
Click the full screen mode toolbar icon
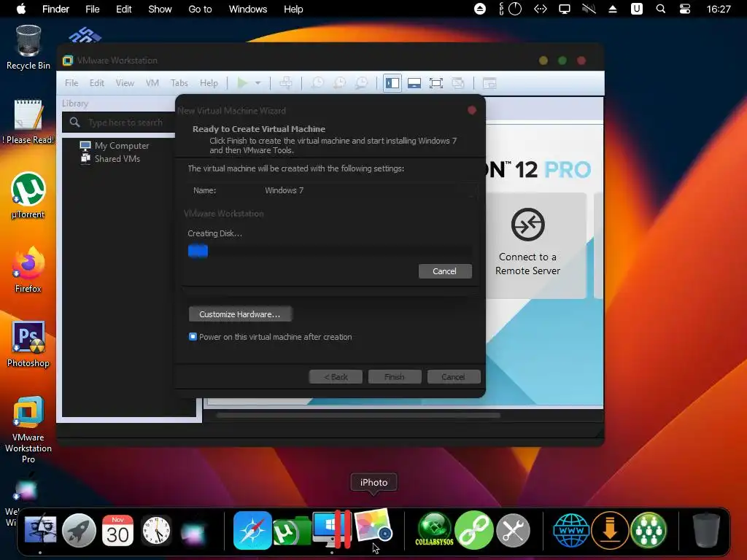pos(436,83)
